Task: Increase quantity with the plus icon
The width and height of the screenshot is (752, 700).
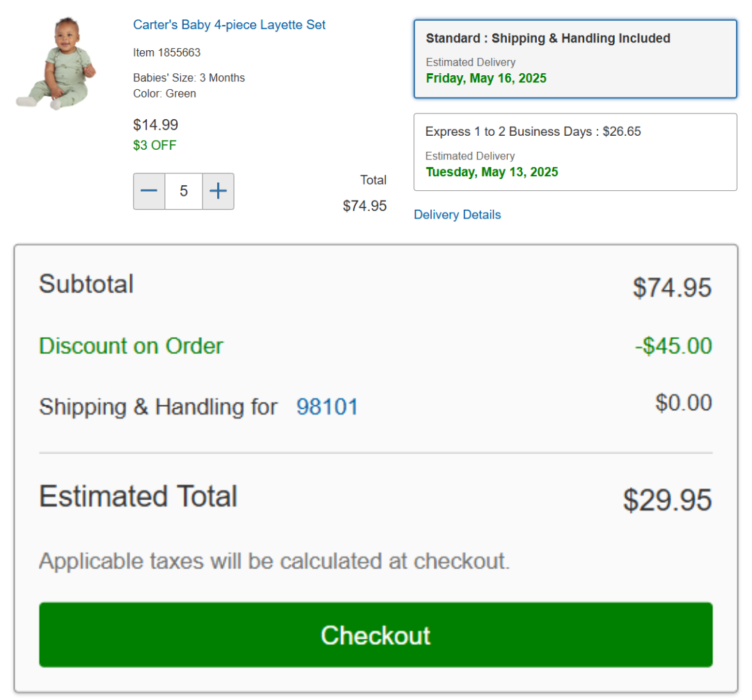Action: (218, 191)
